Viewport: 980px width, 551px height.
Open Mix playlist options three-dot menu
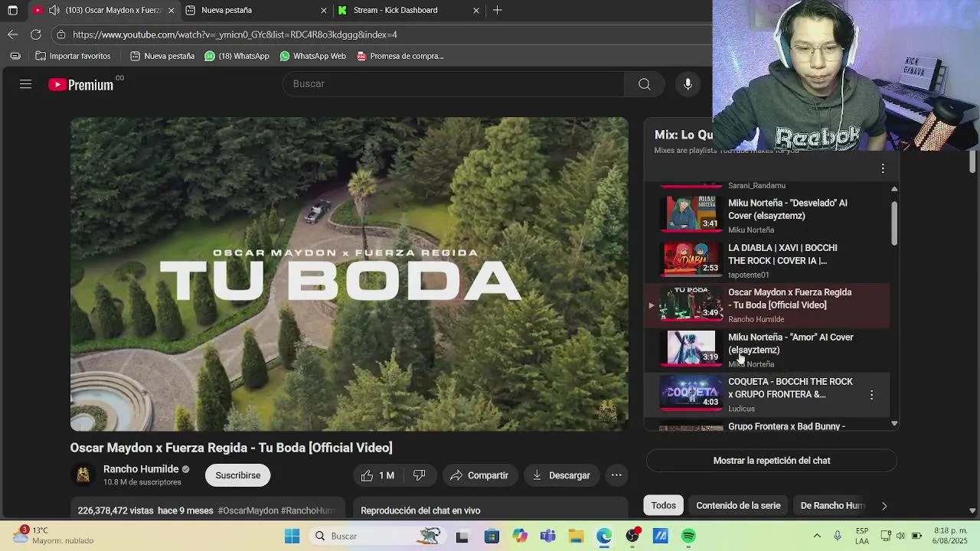click(883, 168)
